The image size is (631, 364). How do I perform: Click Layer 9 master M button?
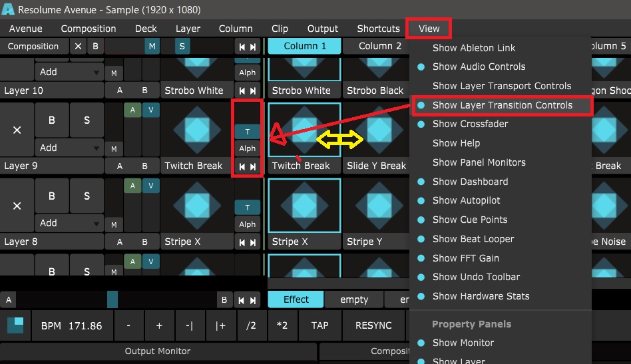(114, 149)
